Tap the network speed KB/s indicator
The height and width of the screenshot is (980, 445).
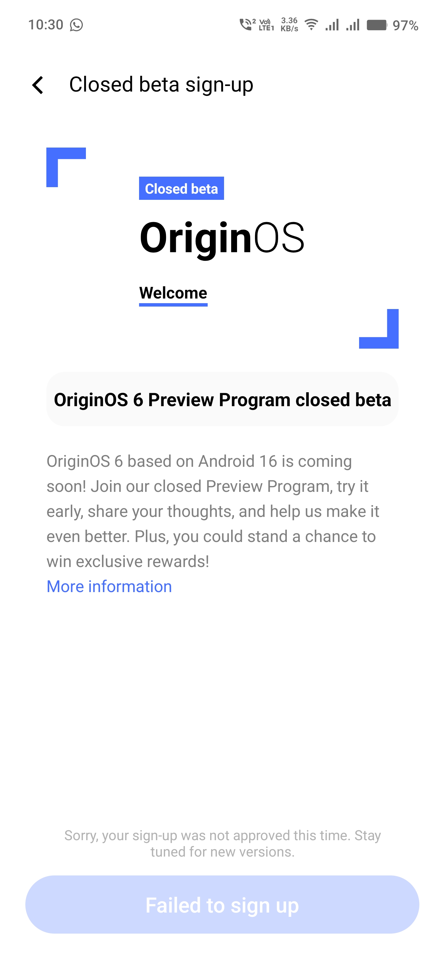click(x=289, y=25)
